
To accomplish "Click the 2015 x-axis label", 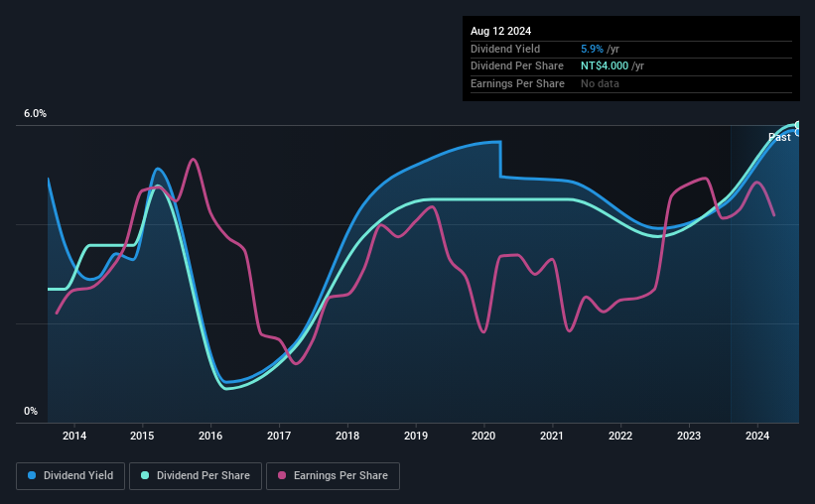I will (142, 436).
